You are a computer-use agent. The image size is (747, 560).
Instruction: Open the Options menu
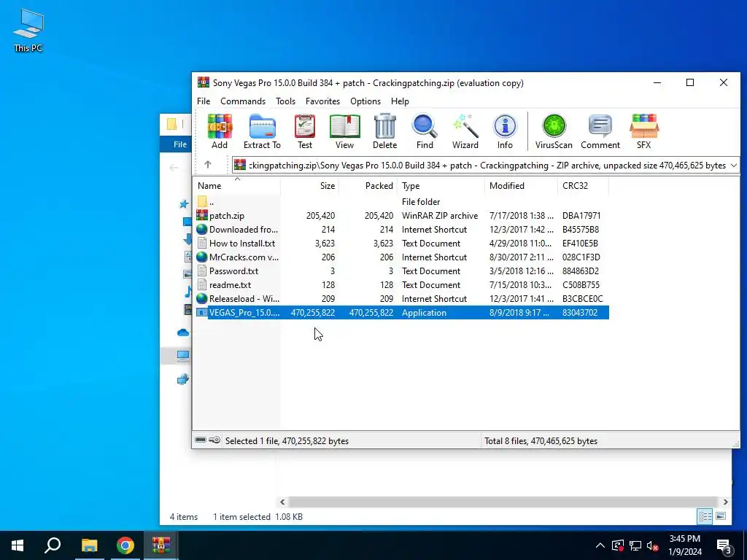click(x=365, y=101)
